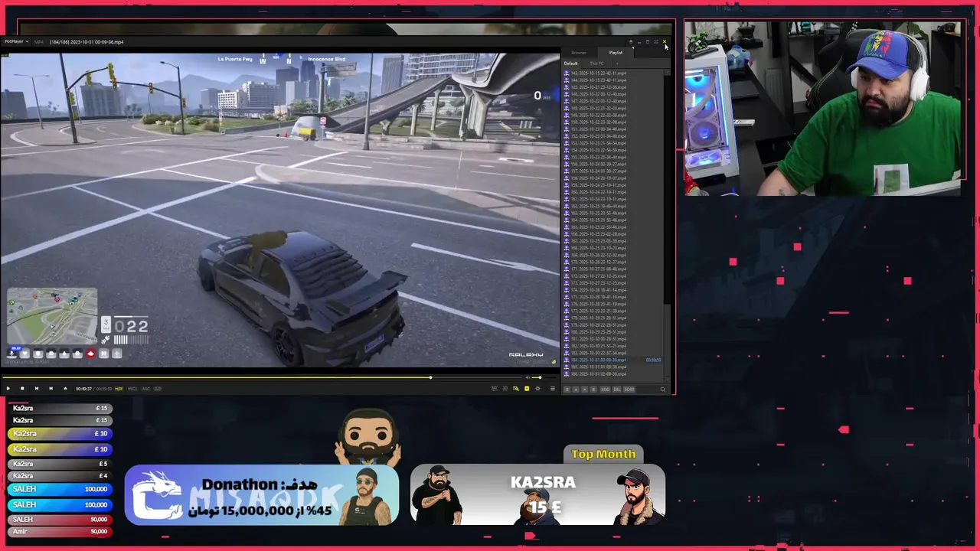Click the fullscreen icon in PotPlayer title bar
The image size is (980, 551).
[x=656, y=41]
